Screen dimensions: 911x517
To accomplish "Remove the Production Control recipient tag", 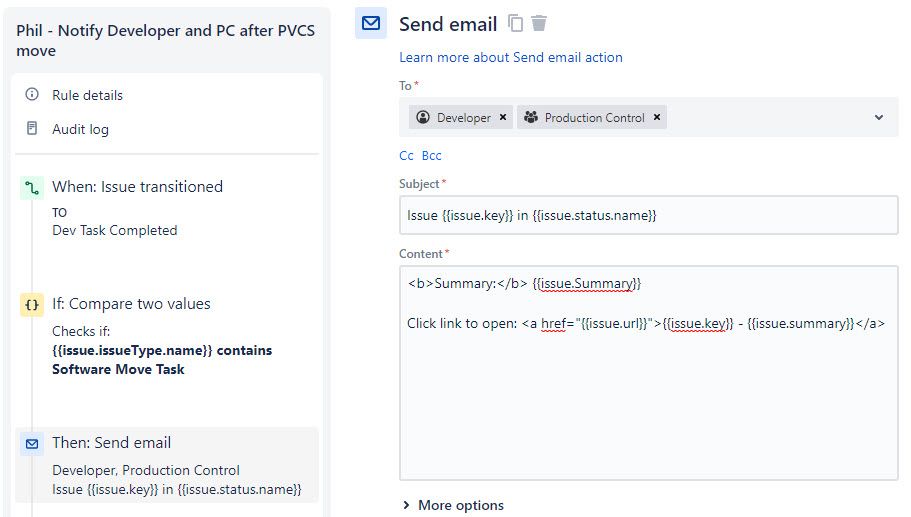I will click(657, 118).
